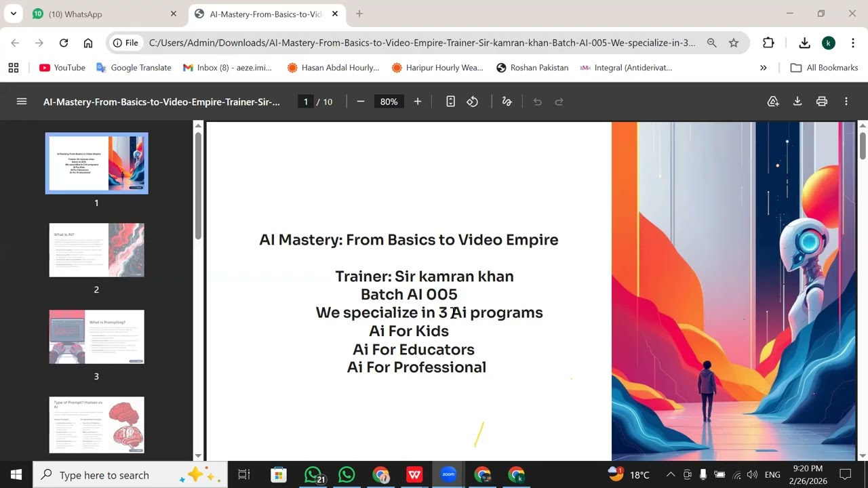Open the Inbox (8) Gmail bookmark
Image resolution: width=868 pixels, height=488 pixels.
tap(226, 68)
